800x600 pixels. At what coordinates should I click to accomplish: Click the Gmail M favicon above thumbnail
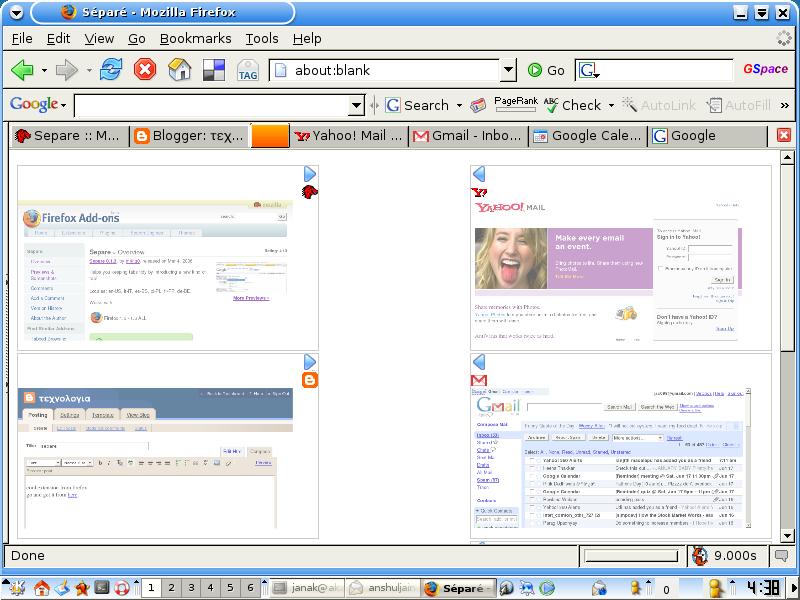pos(479,380)
